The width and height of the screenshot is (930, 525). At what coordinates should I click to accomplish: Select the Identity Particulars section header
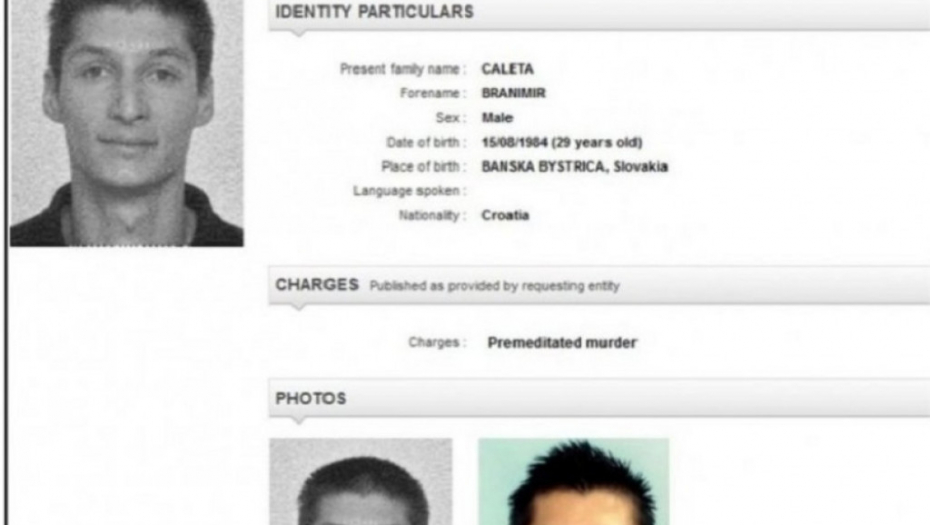point(599,13)
